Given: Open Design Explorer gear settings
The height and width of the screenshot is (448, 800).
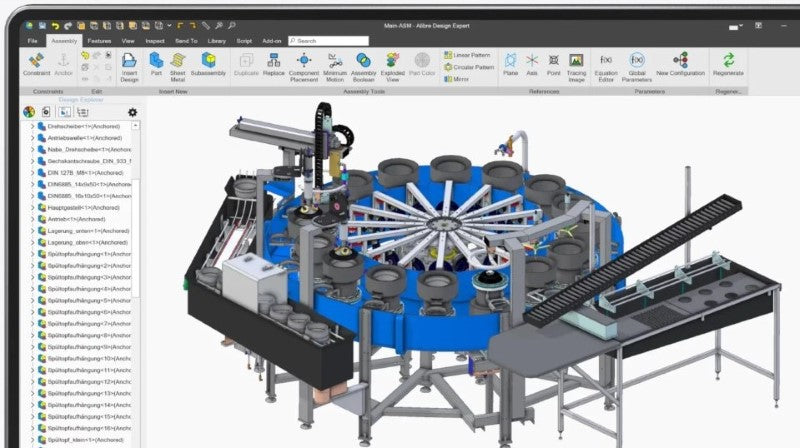Looking at the screenshot, I should (x=133, y=112).
